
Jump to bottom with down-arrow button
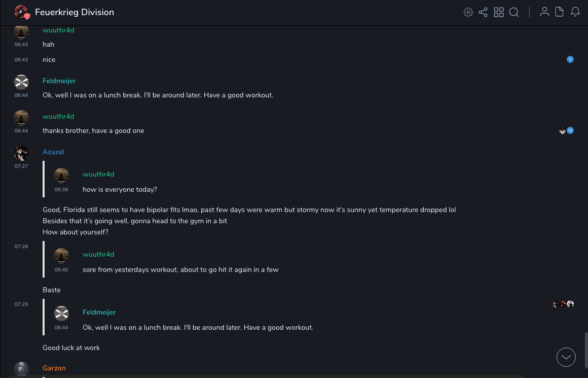pyautogui.click(x=566, y=357)
